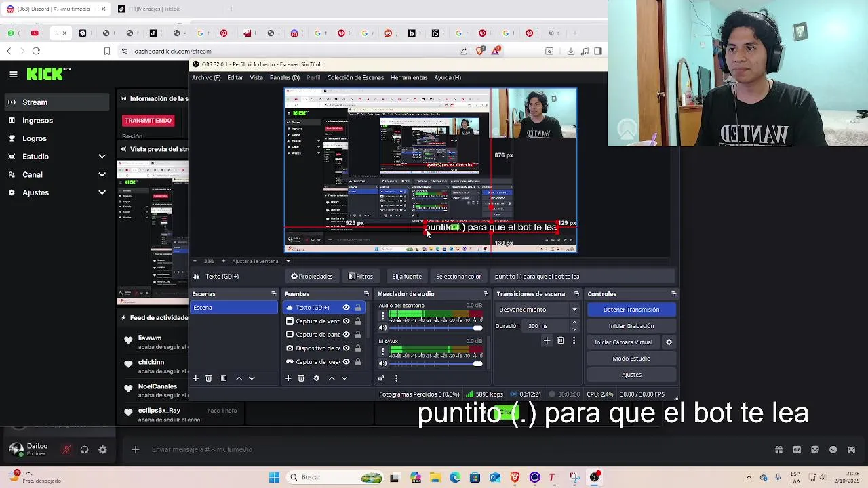Remove the selected source in the Fuentes panel

click(x=301, y=378)
